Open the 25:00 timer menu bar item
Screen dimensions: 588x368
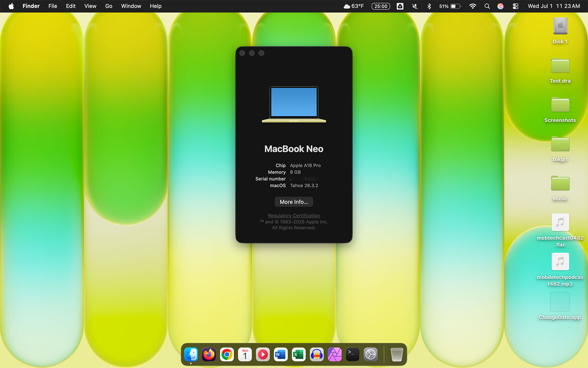click(381, 6)
